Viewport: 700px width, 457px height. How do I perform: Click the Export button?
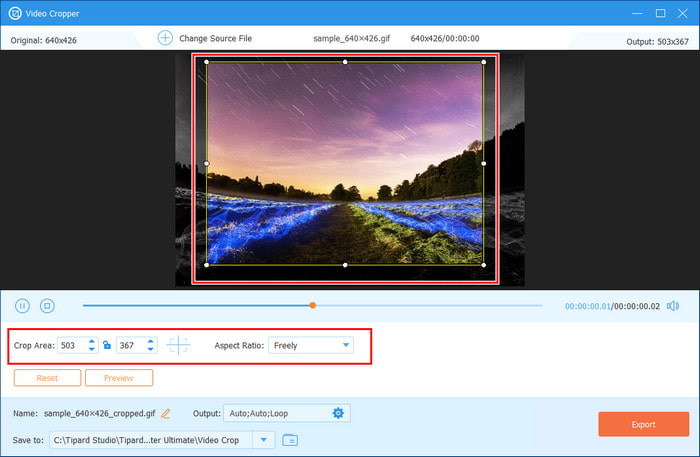[x=643, y=424]
